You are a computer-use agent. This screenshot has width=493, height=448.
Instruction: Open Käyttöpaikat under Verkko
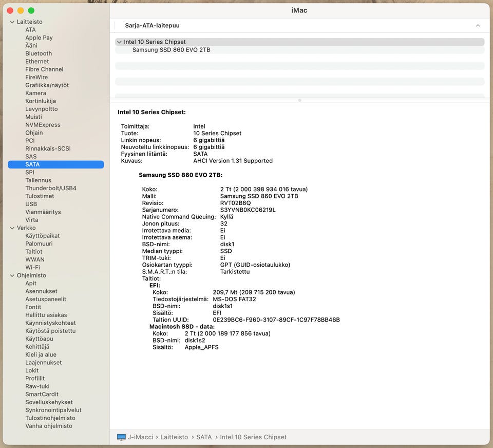(x=43, y=236)
